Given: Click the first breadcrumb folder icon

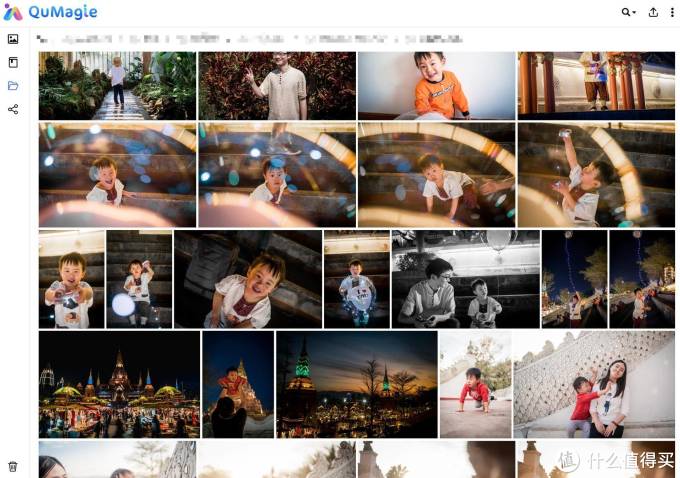Looking at the screenshot, I should [x=42, y=39].
